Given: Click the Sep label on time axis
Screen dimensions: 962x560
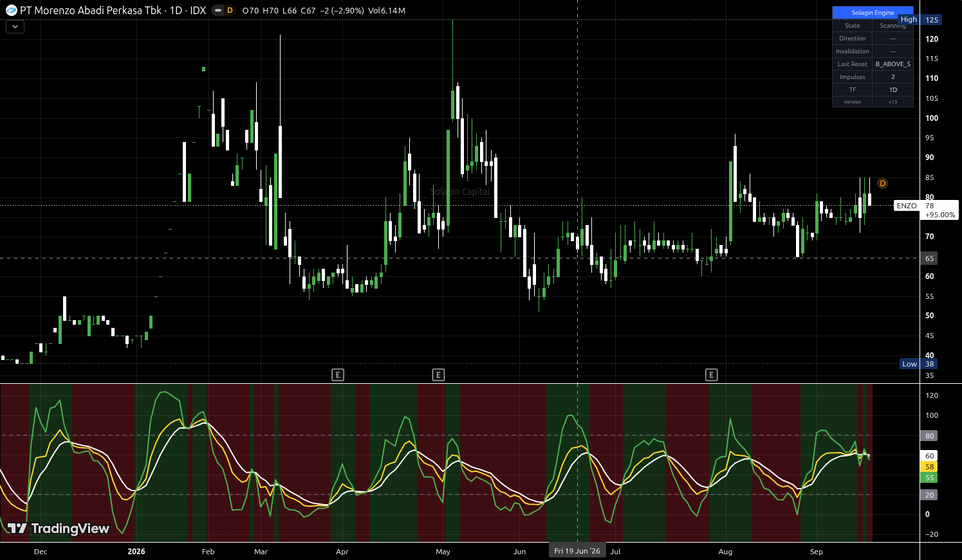Looking at the screenshot, I should point(816,552).
